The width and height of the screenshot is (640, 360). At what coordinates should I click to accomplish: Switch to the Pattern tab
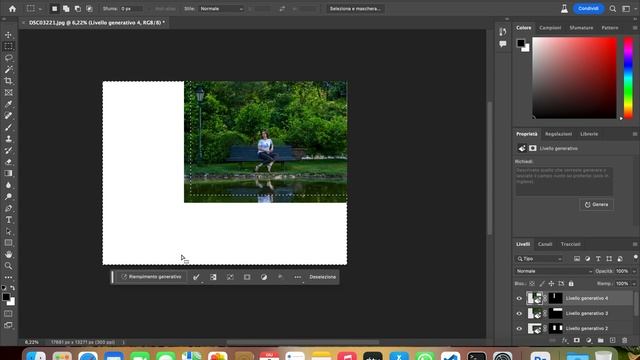[610, 28]
